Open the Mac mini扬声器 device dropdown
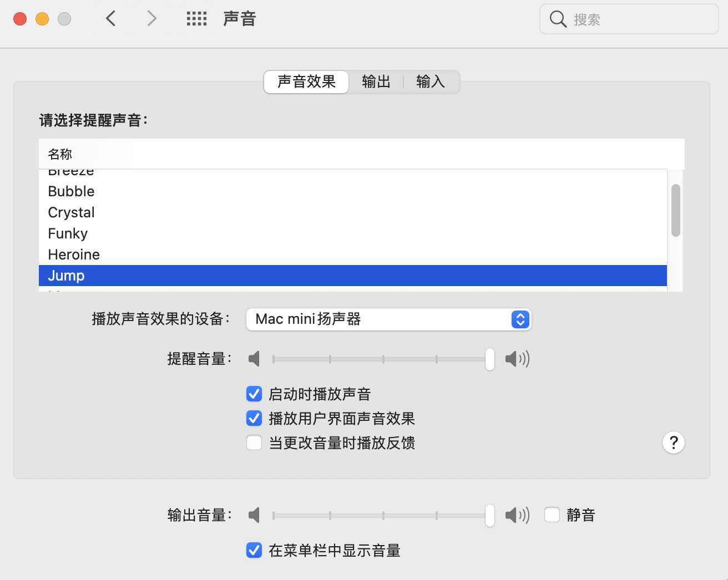 point(388,319)
